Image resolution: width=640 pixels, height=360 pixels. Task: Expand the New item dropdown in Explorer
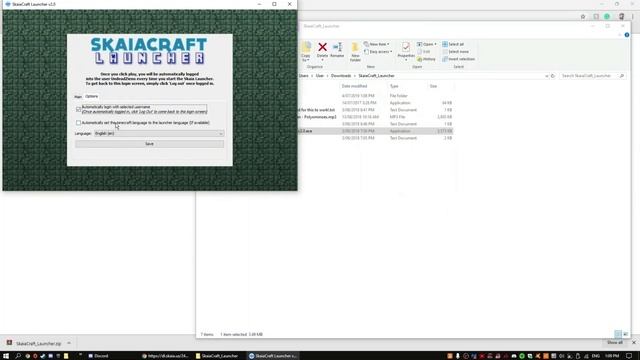(x=376, y=44)
